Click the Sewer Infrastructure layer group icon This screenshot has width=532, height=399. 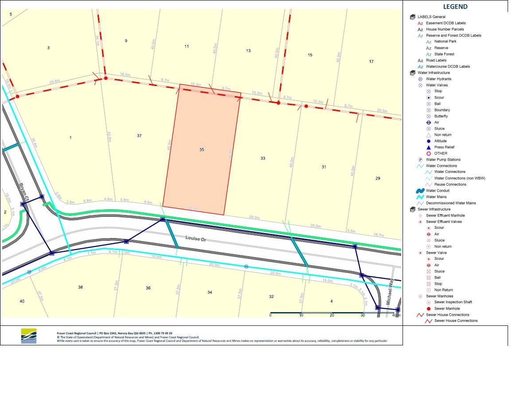[x=412, y=209]
